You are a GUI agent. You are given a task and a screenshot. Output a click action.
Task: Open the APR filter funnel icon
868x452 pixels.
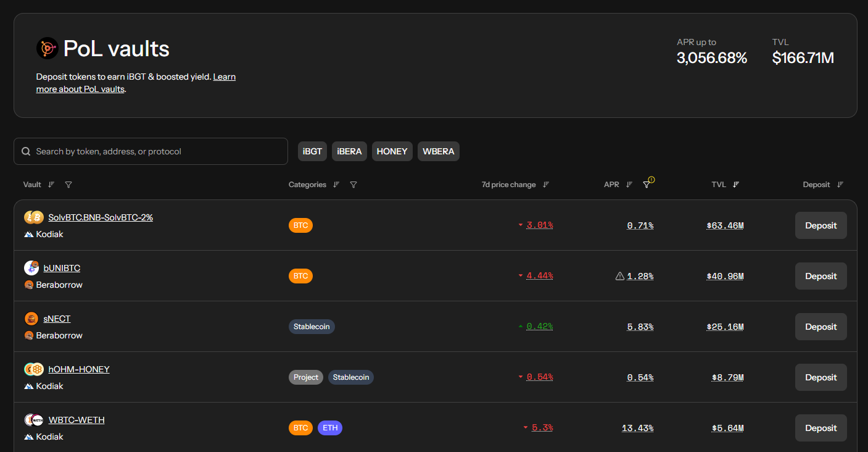pyautogui.click(x=647, y=185)
